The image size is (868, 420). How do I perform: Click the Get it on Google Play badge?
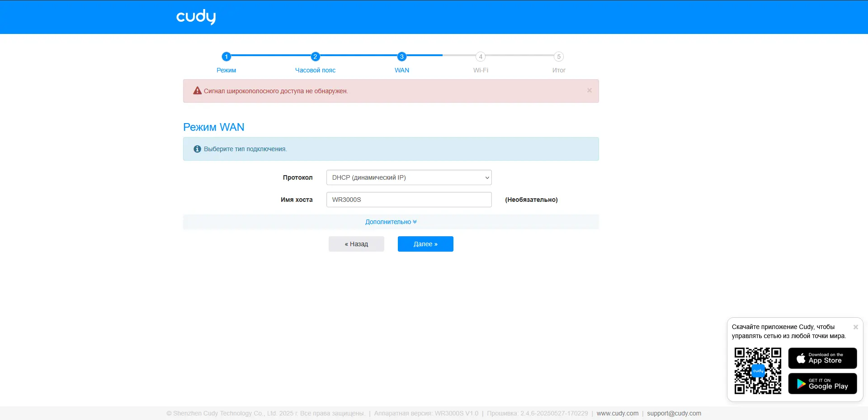pyautogui.click(x=822, y=384)
